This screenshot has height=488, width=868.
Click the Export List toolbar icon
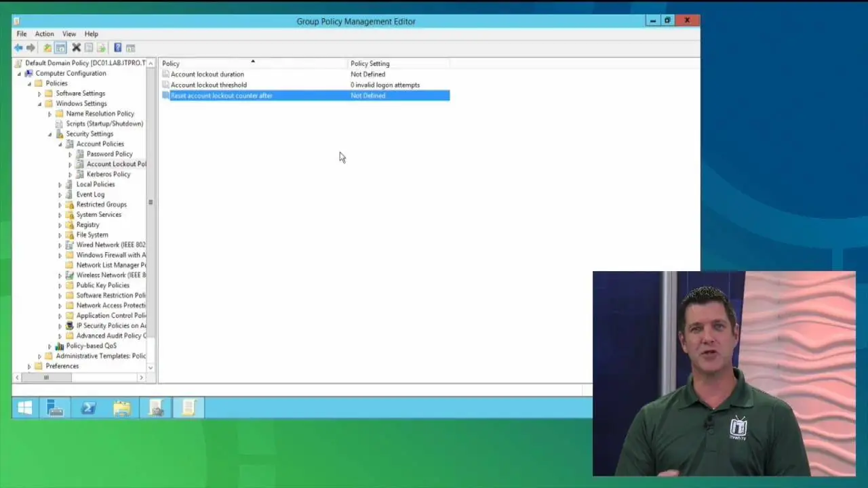tap(101, 48)
